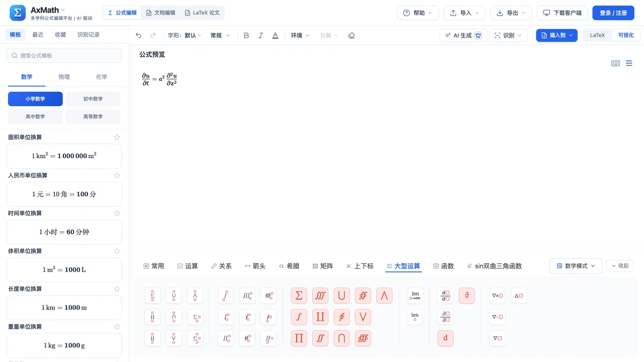Switch editor to 可视化 mode
The height and width of the screenshot is (362, 644).
click(x=626, y=35)
